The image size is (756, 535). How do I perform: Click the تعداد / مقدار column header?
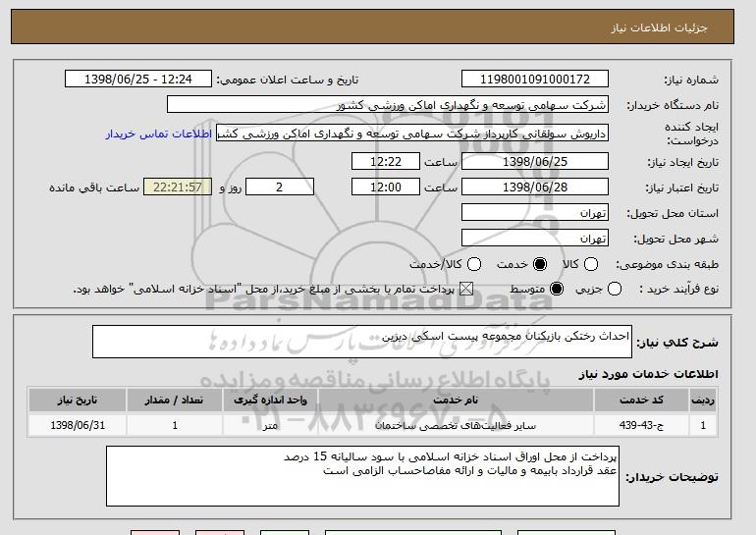click(174, 401)
